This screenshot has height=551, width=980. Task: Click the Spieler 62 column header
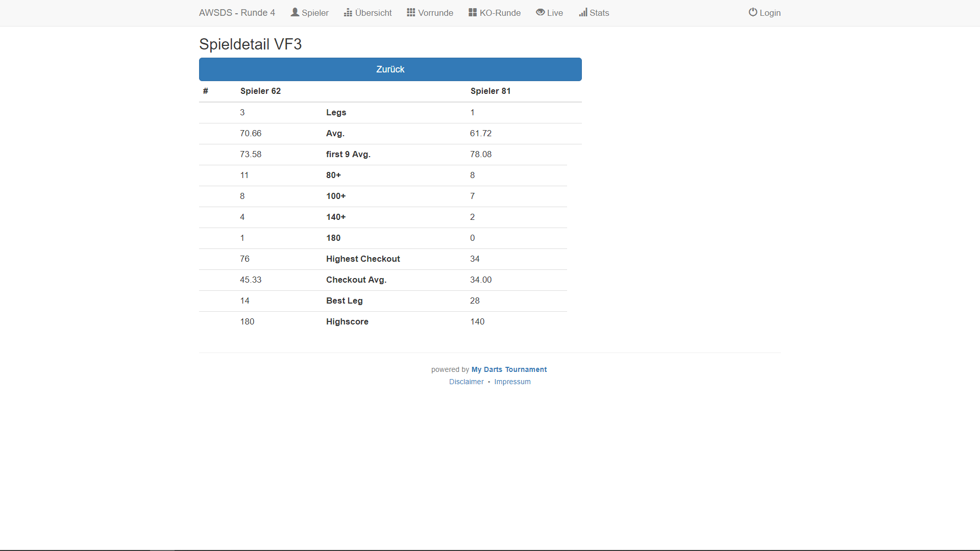tap(260, 91)
